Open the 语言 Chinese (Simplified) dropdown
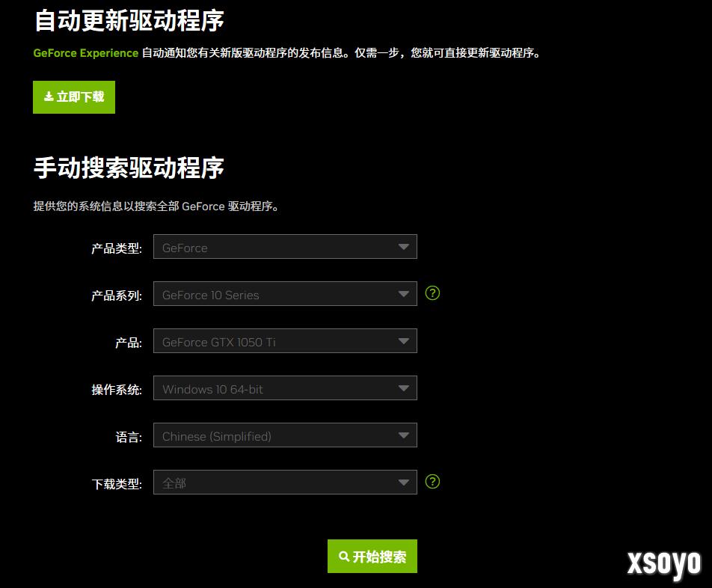This screenshot has height=588, width=712. point(285,435)
